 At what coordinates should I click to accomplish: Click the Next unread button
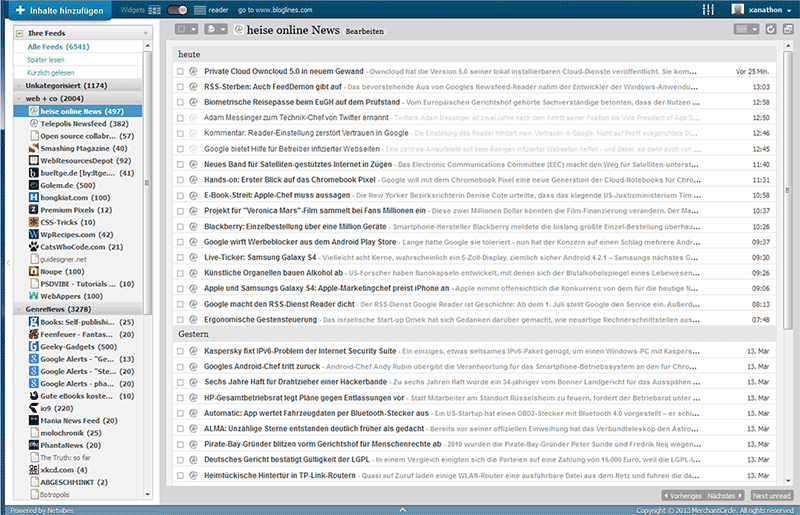click(x=771, y=496)
